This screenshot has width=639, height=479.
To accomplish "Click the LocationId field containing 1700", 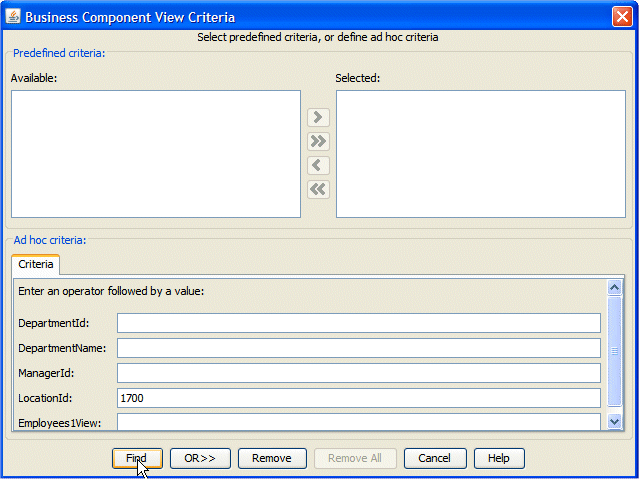I will pos(359,398).
